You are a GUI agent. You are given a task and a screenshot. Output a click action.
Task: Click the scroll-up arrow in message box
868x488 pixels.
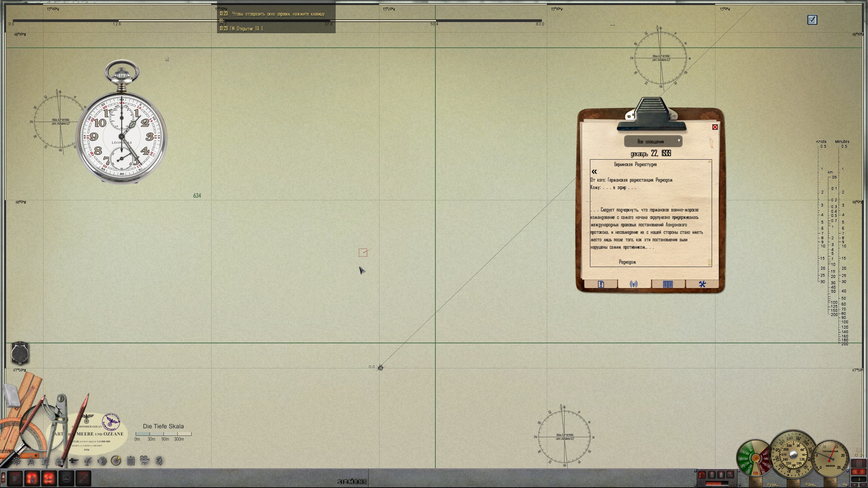709,162
